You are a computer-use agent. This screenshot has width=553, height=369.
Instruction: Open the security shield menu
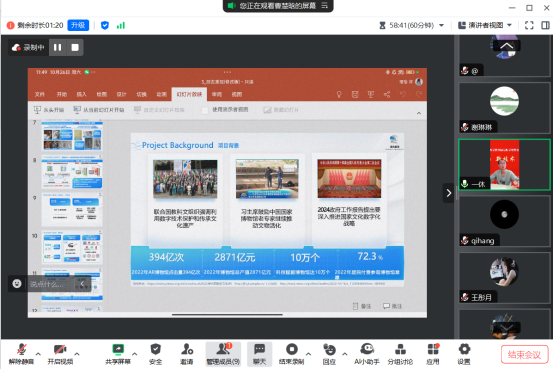[x=156, y=354]
